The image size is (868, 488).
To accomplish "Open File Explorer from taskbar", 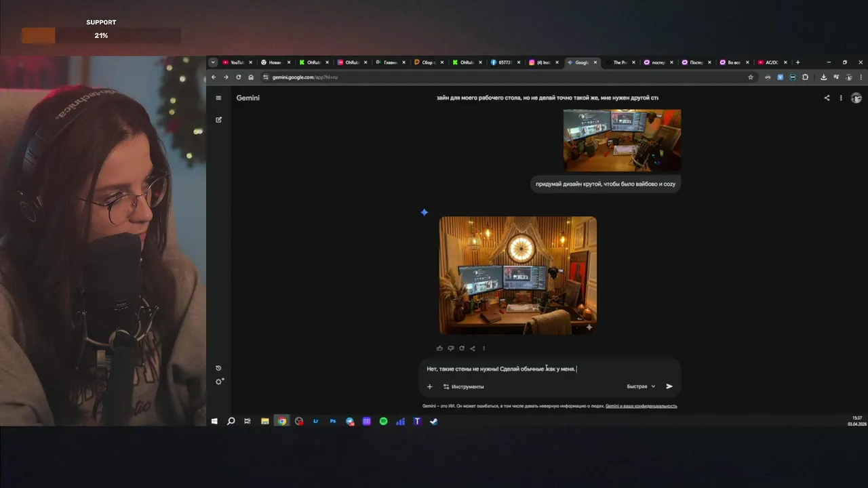I will [265, 421].
